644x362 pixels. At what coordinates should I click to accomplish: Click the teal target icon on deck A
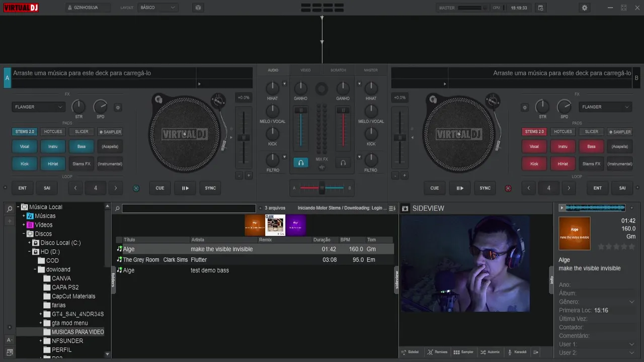click(x=136, y=188)
